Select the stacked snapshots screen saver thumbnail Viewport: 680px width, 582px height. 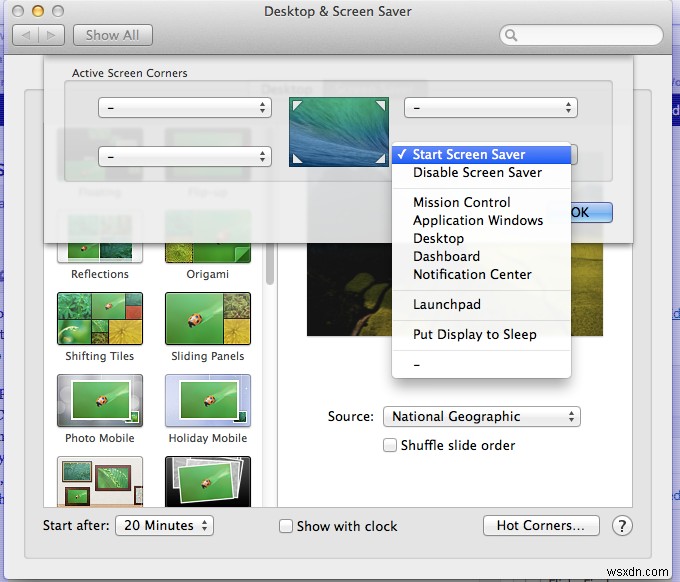click(x=208, y=481)
